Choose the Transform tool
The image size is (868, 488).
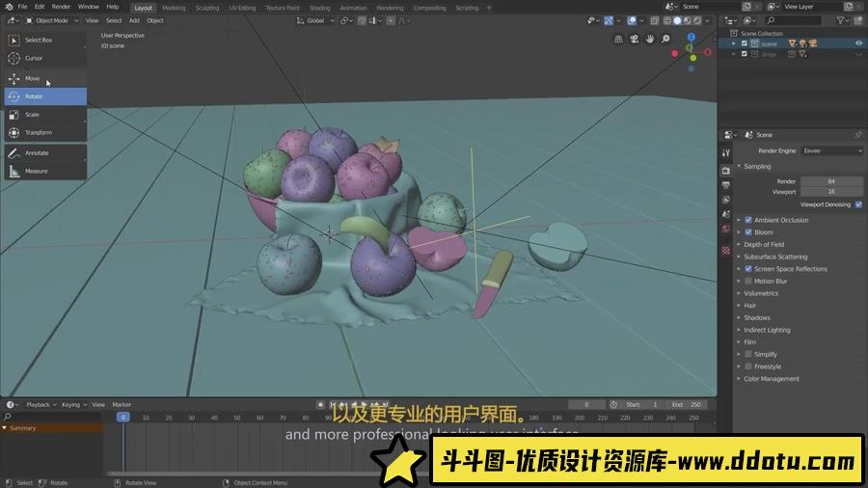coord(39,133)
